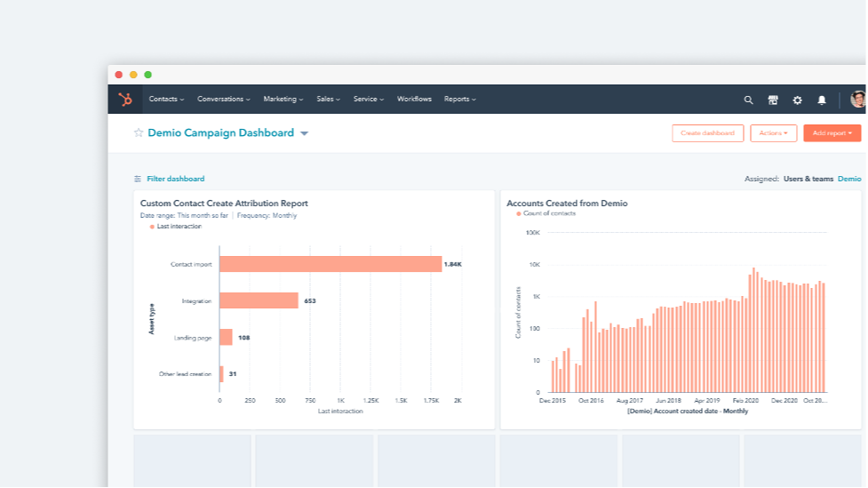The height and width of the screenshot is (488, 868).
Task: Open the Reports menu
Action: tap(459, 100)
